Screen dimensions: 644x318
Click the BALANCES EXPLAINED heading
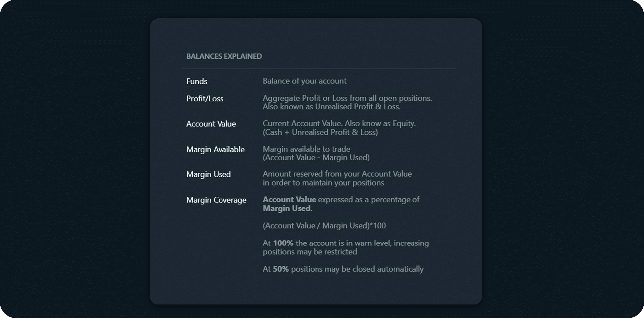pyautogui.click(x=224, y=56)
